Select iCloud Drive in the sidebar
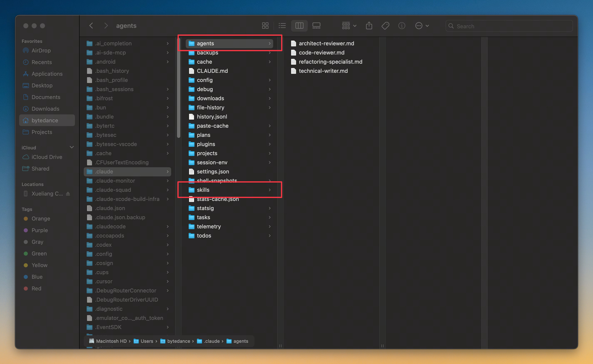This screenshot has height=364, width=593. (x=47, y=157)
